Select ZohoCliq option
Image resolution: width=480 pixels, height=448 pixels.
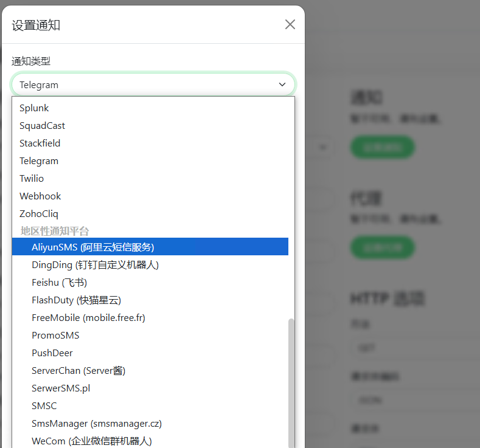(x=150, y=214)
